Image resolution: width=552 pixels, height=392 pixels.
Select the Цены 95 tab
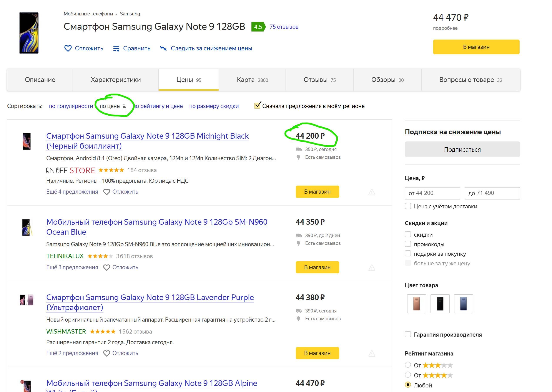[x=188, y=80]
